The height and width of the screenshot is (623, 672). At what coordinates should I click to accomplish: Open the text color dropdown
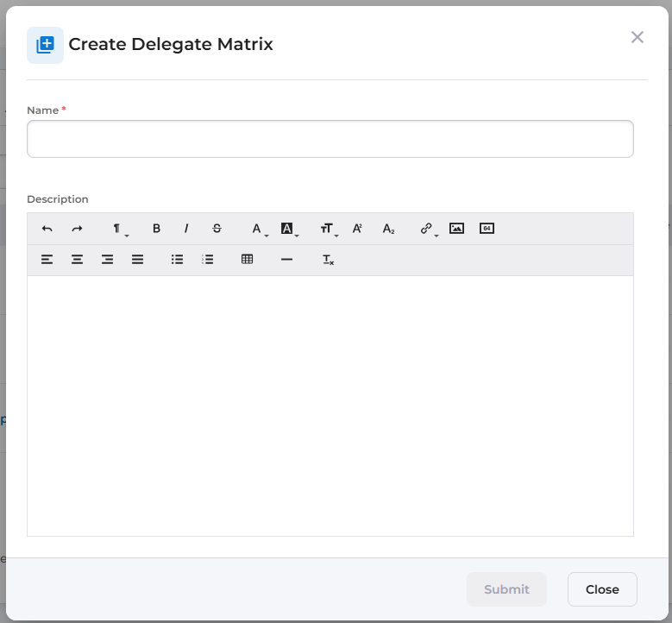(x=258, y=229)
